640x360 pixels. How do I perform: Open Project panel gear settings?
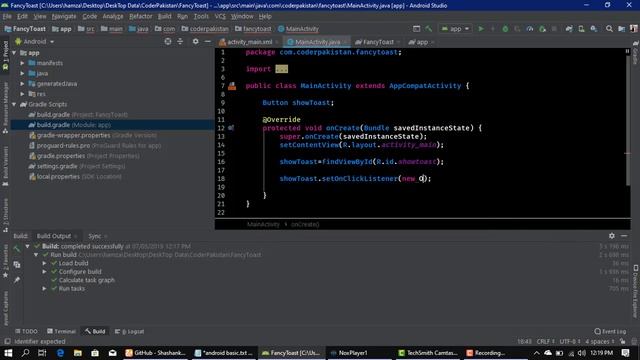click(196, 42)
